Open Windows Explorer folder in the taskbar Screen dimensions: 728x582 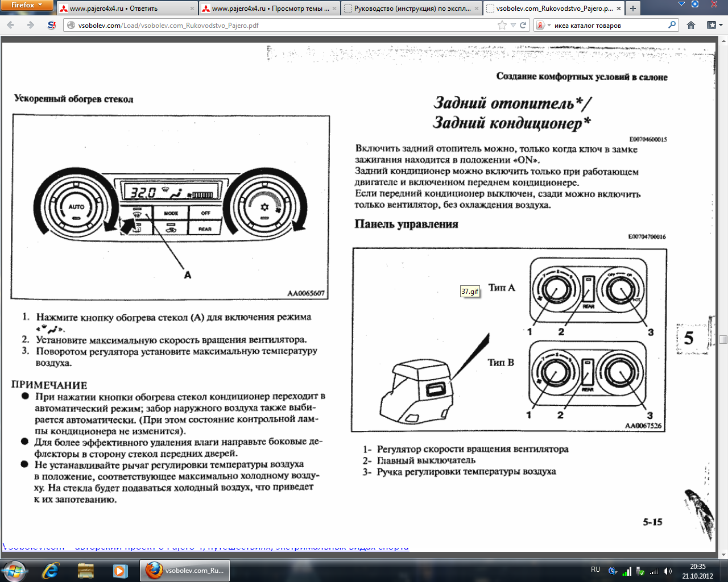click(85, 570)
